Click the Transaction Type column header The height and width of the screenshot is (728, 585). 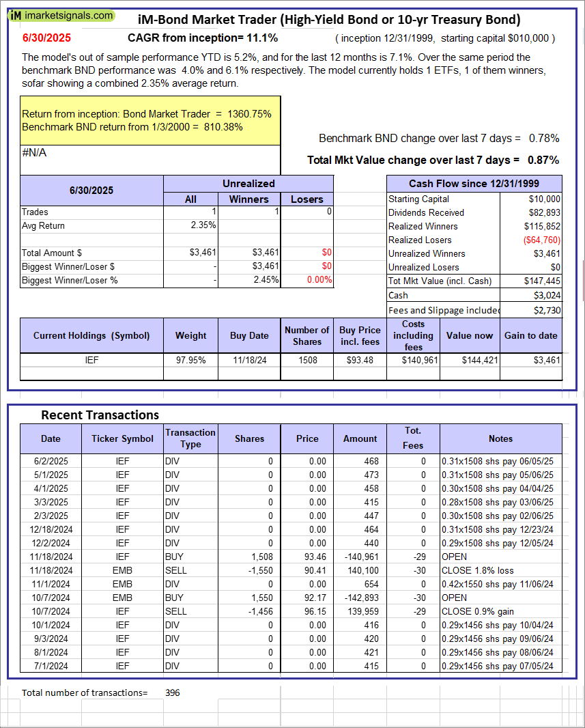[190, 438]
